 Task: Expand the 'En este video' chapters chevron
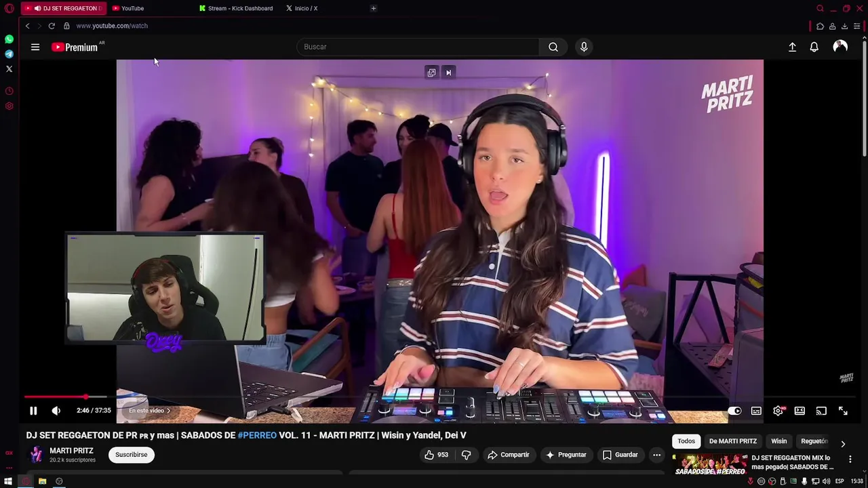(x=168, y=411)
